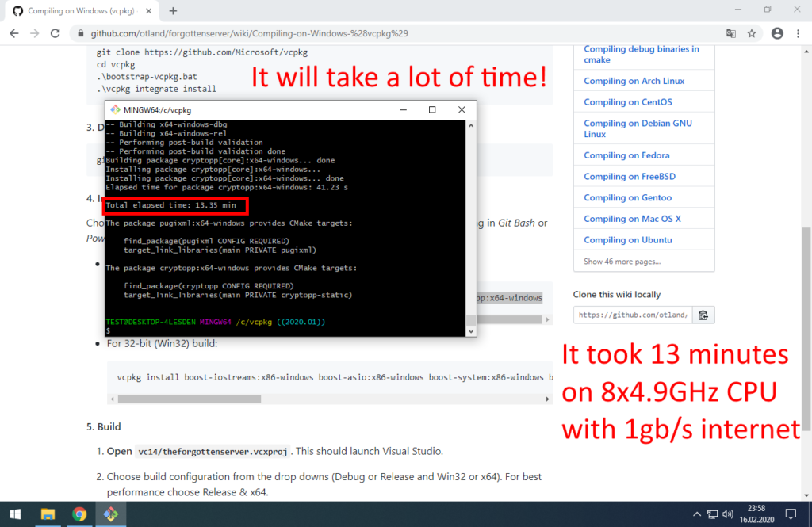812x527 pixels.
Task: Click '.\vcpkg integrate install' line
Action: coord(156,89)
